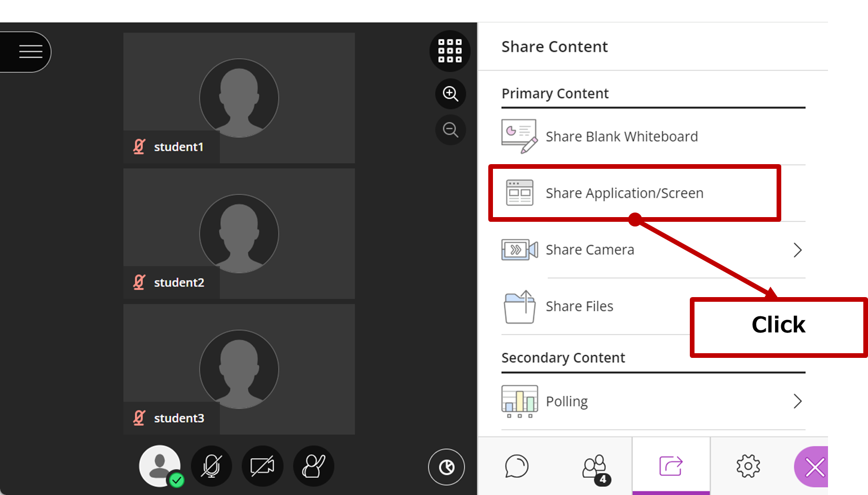Switch to the Share Content tab
The image size is (868, 495).
(x=671, y=466)
